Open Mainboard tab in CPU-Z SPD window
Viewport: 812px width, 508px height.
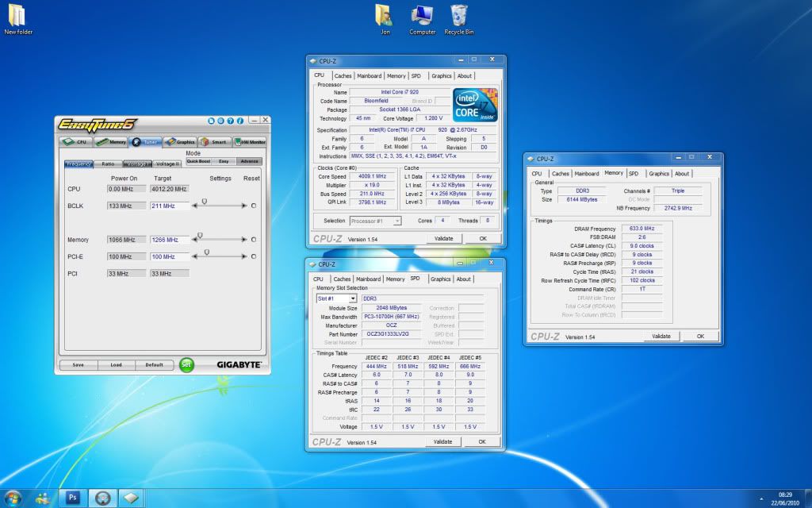368,279
